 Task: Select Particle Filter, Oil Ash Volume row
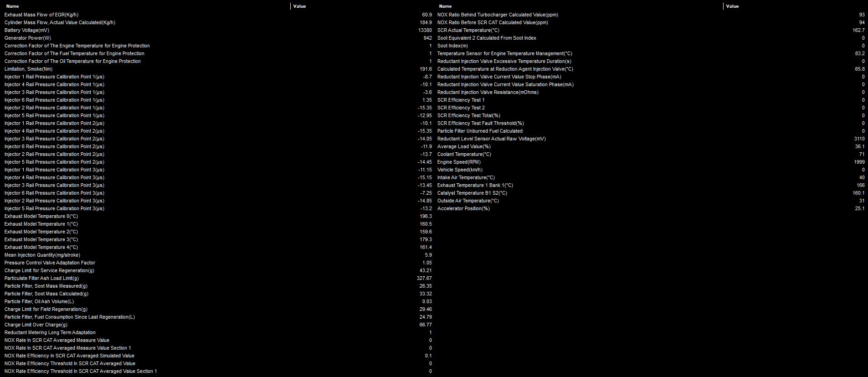(x=218, y=301)
